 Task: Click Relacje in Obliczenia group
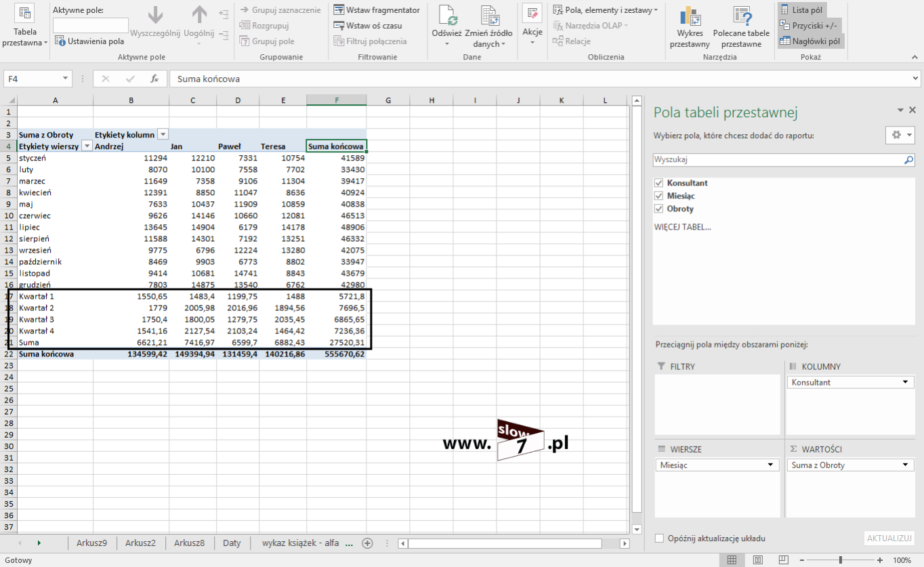click(x=572, y=41)
